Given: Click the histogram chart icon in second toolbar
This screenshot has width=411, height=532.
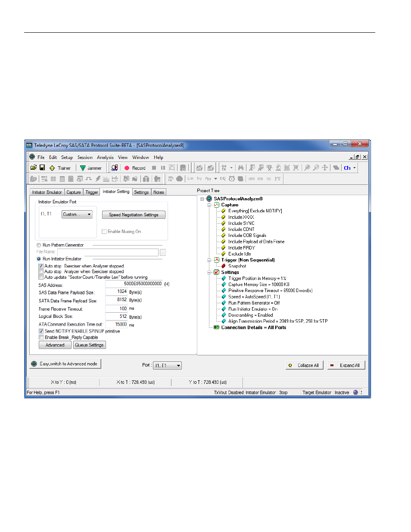Looking at the screenshot, I should 106,179.
